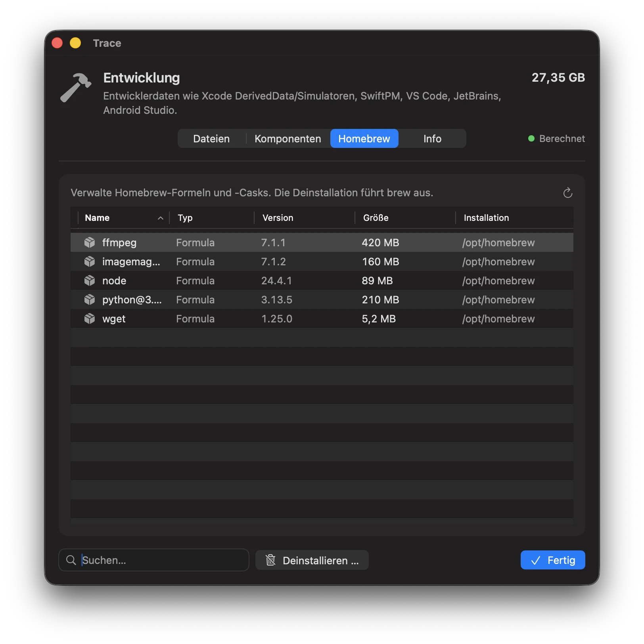Select the imagemag... row name
Image resolution: width=644 pixels, height=644 pixels.
(x=131, y=261)
